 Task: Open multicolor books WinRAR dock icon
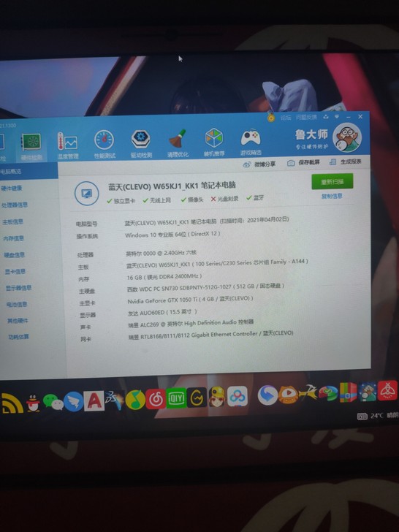point(348,392)
